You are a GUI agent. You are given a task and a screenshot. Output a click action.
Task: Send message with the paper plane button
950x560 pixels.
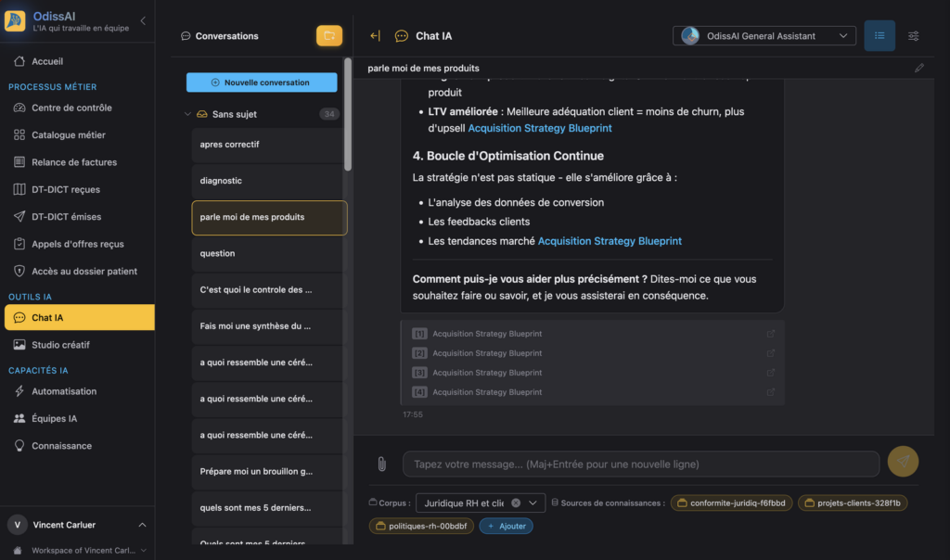903,462
